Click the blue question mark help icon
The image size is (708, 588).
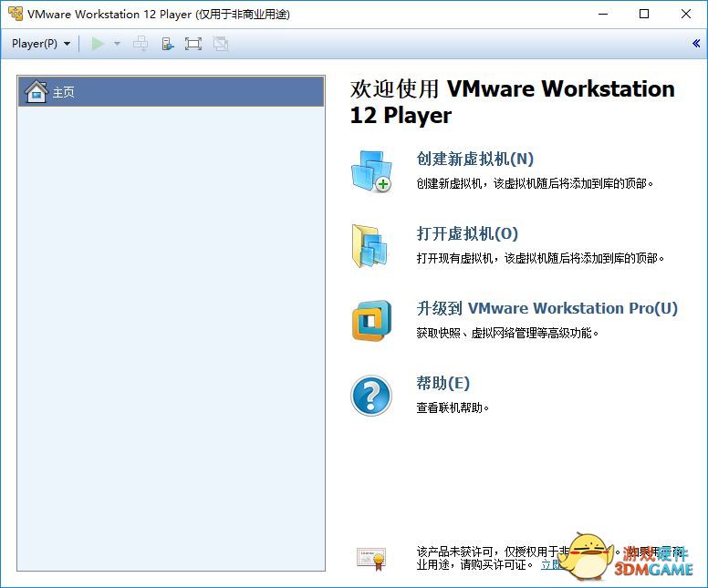tap(371, 396)
